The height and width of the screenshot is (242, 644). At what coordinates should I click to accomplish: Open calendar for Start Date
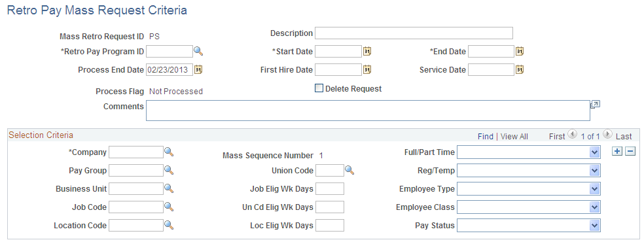[367, 51]
